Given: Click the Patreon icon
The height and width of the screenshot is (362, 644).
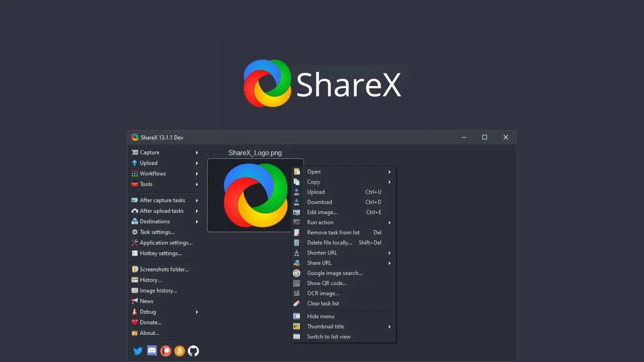Looking at the screenshot, I should tap(166, 350).
